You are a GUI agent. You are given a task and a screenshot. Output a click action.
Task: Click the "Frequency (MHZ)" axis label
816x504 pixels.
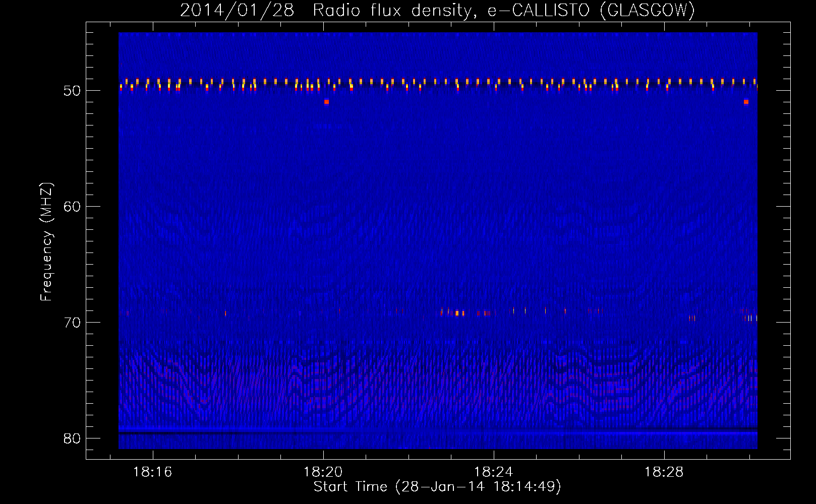pyautogui.click(x=46, y=242)
